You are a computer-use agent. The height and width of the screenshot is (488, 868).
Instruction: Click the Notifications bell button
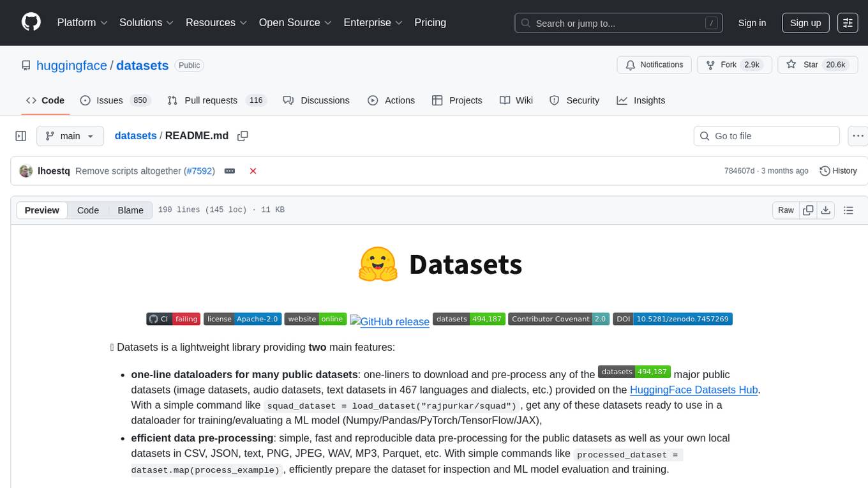[654, 65]
